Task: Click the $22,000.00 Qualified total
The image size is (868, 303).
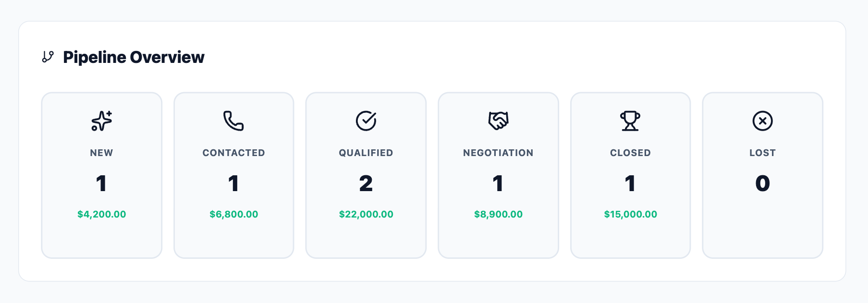Action: tap(366, 214)
